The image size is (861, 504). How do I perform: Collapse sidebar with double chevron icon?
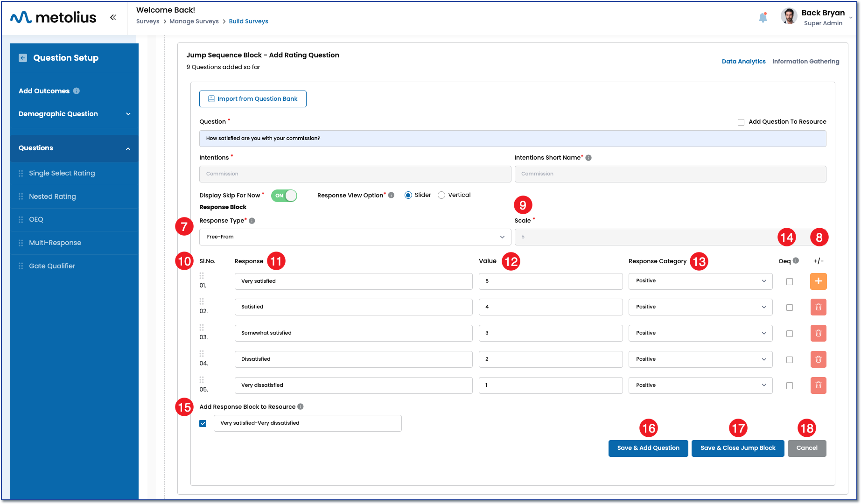pyautogui.click(x=113, y=17)
